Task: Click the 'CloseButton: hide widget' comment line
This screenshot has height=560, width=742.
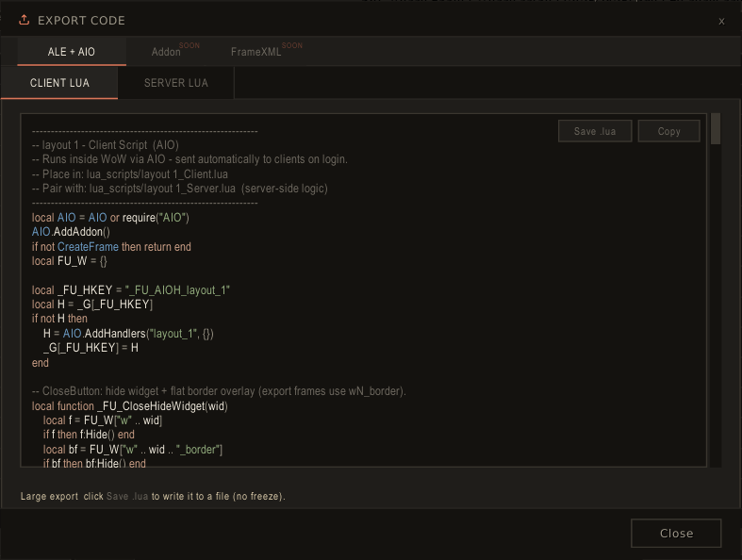Action: coord(219,391)
